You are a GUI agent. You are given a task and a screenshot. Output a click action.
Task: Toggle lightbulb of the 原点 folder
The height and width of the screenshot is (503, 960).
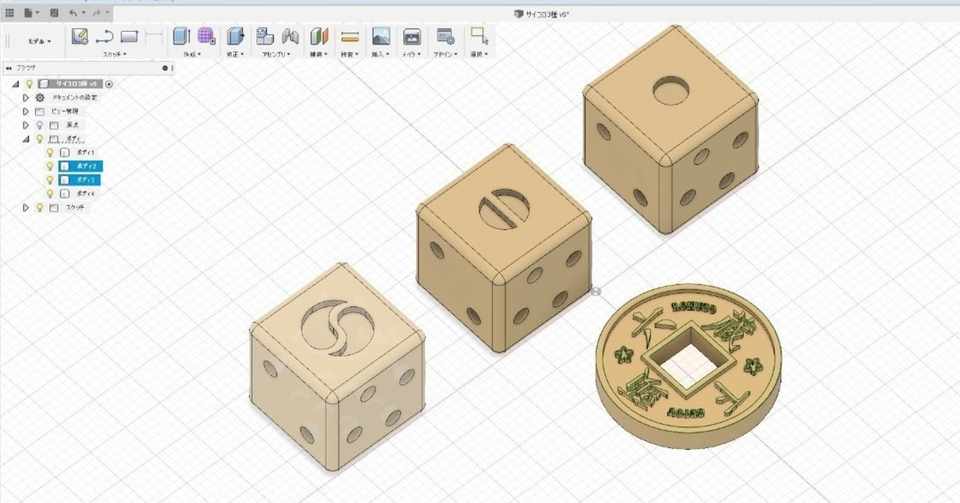pyautogui.click(x=40, y=125)
